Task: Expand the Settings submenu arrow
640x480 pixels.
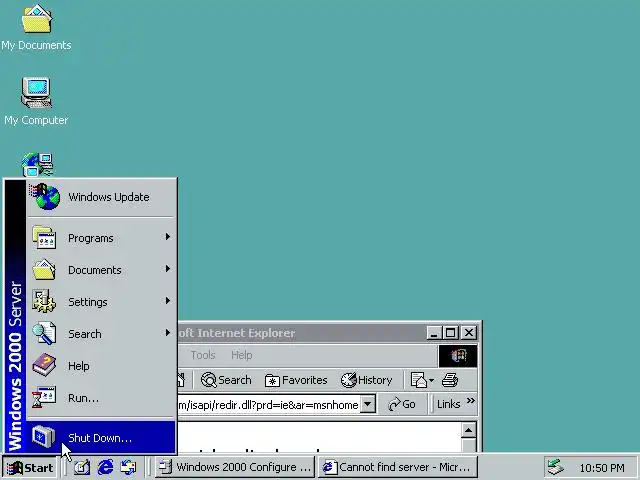Action: pos(167,301)
